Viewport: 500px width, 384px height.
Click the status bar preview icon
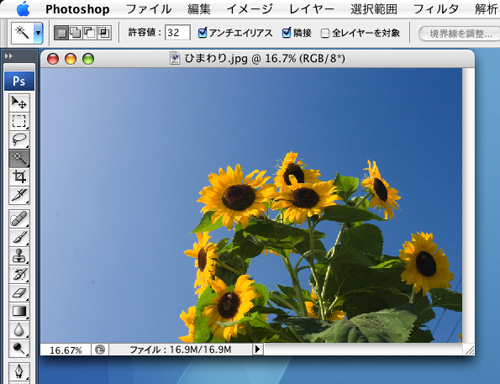click(100, 350)
